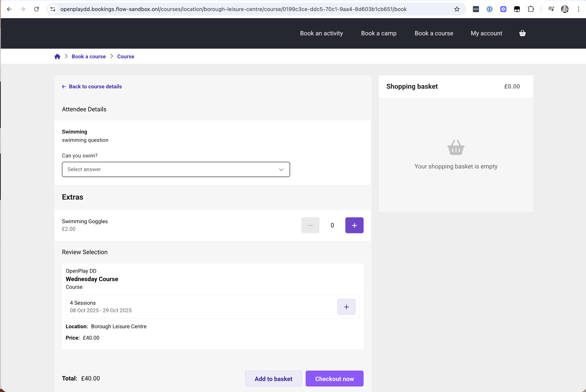This screenshot has width=586, height=392.
Task: Click the browser address bar URL
Action: [x=233, y=9]
